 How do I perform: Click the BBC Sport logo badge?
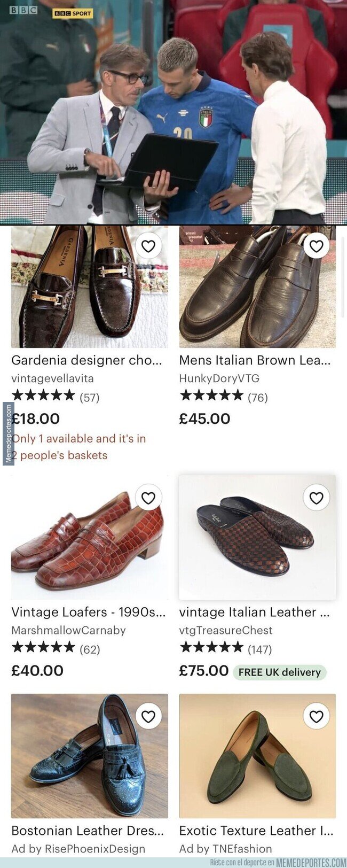(x=72, y=13)
